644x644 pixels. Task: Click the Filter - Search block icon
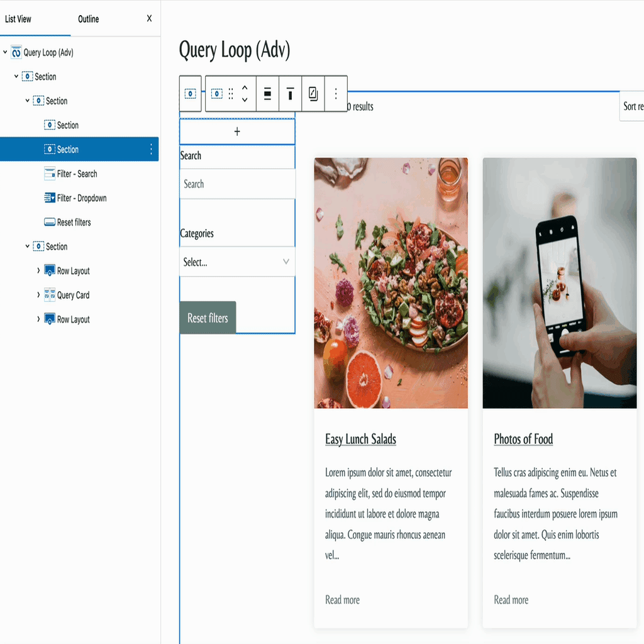coord(50,174)
